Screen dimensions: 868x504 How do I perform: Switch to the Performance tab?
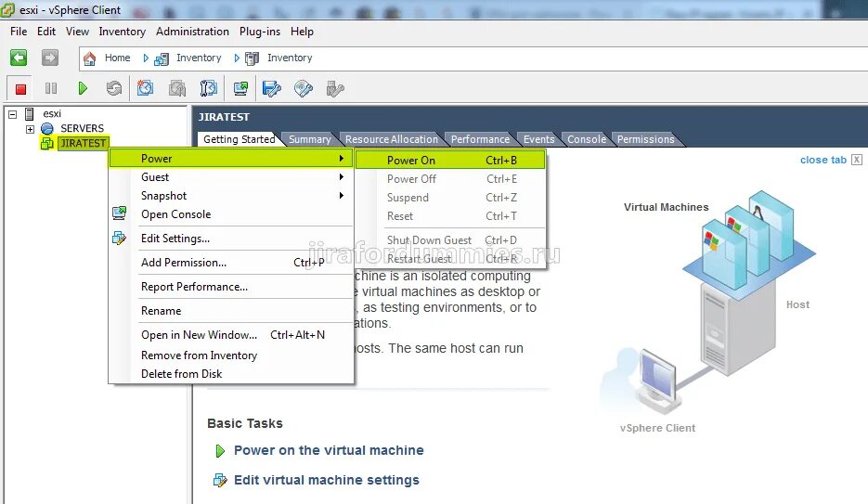point(480,139)
